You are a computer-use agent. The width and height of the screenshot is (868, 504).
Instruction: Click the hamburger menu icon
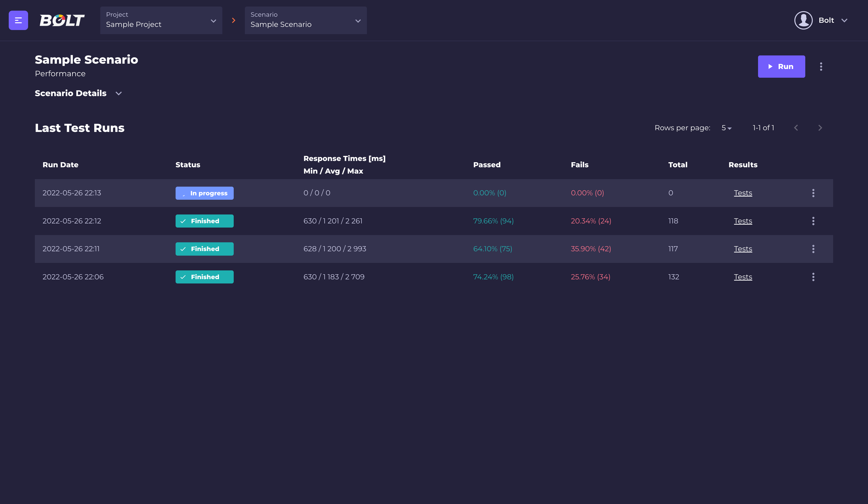click(17, 20)
